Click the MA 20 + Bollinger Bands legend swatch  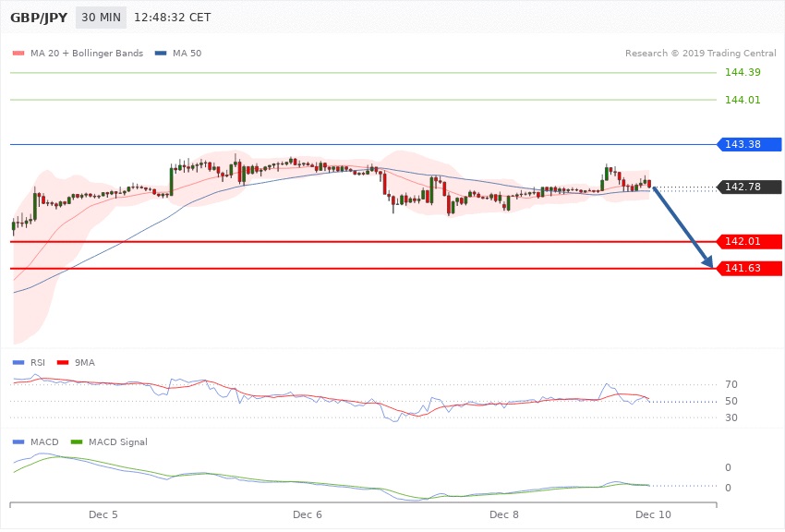[18, 54]
